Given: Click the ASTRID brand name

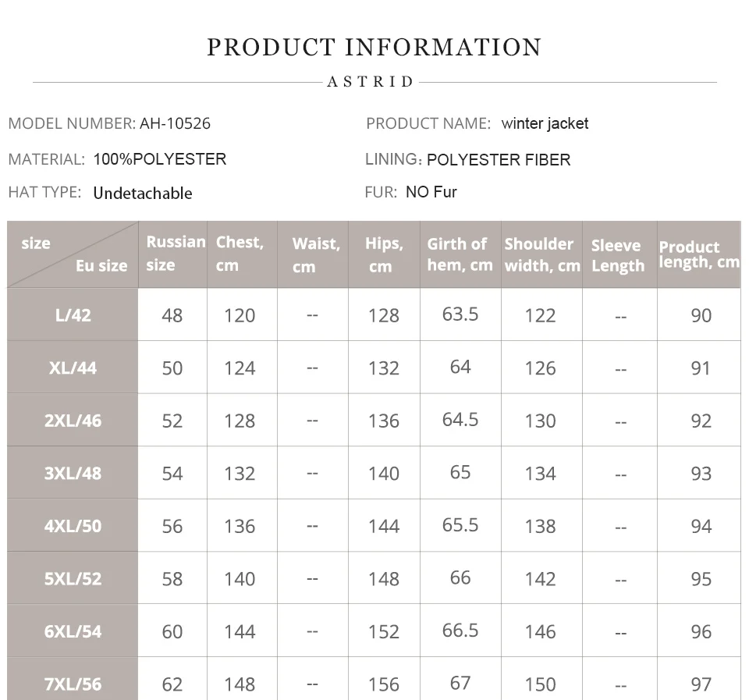Looking at the screenshot, I should (371, 82).
